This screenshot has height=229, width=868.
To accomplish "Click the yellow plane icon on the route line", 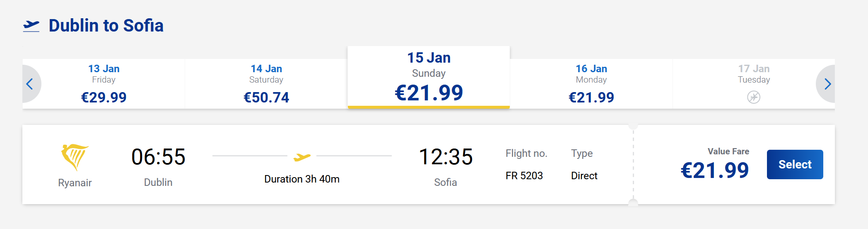I will point(302,157).
